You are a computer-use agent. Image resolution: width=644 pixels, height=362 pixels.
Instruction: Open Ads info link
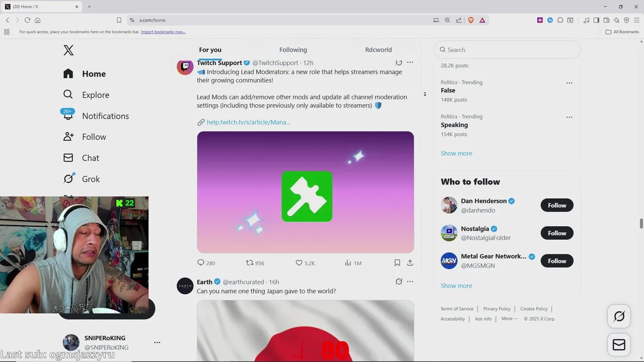pos(483,319)
